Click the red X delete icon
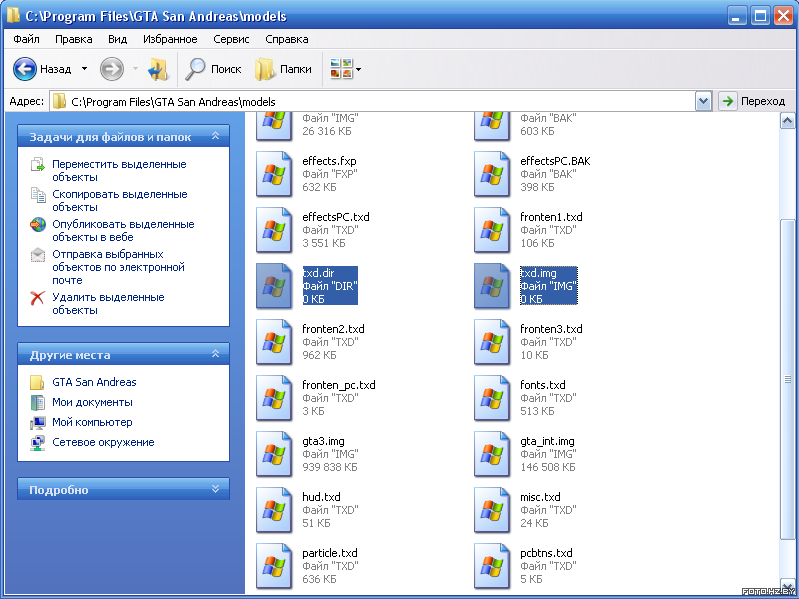The height and width of the screenshot is (599, 799). 38,298
